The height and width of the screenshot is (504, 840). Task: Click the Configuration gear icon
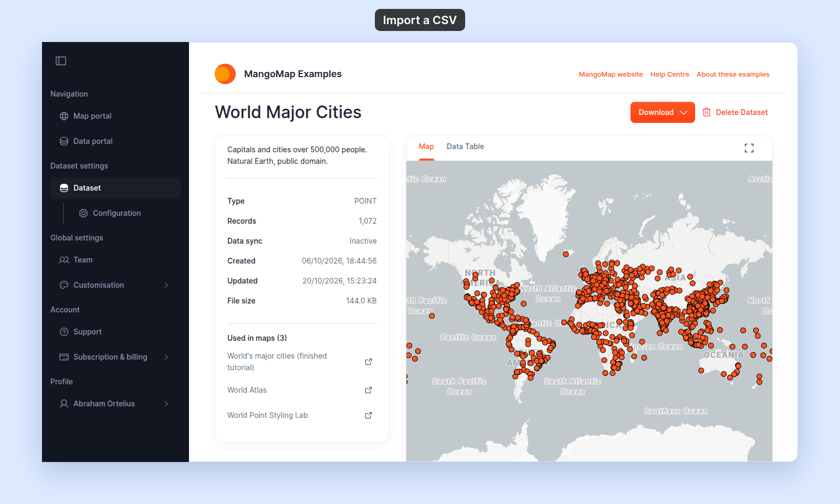point(83,213)
